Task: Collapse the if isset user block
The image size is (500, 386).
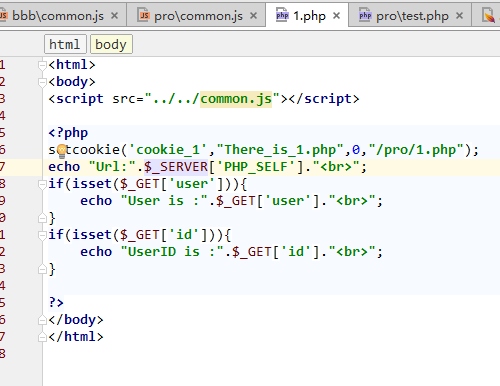Action: tap(42, 184)
